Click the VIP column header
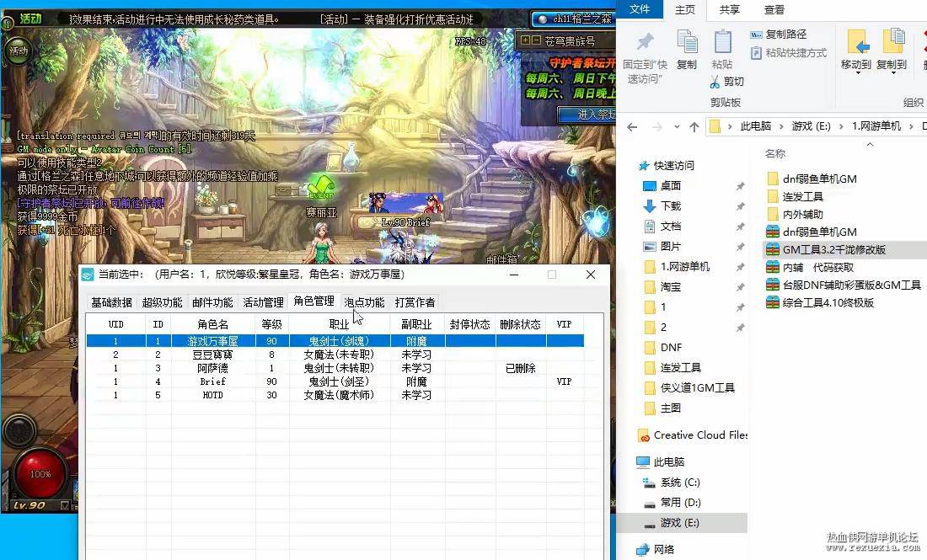Image resolution: width=927 pixels, height=560 pixels. pyautogui.click(x=565, y=324)
